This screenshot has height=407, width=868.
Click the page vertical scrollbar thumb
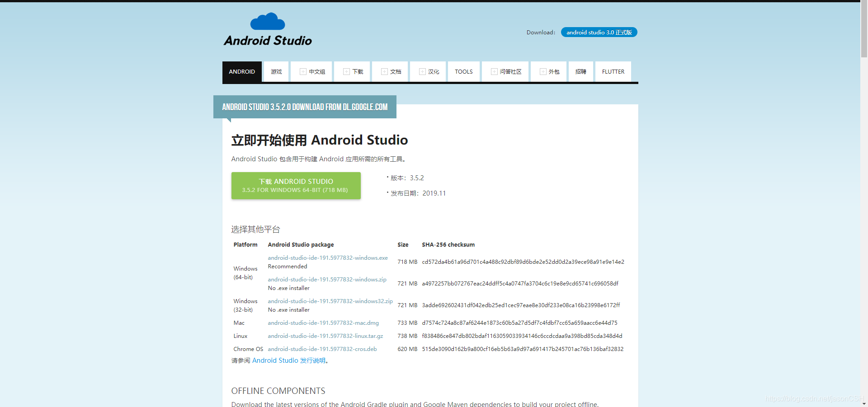[x=864, y=30]
